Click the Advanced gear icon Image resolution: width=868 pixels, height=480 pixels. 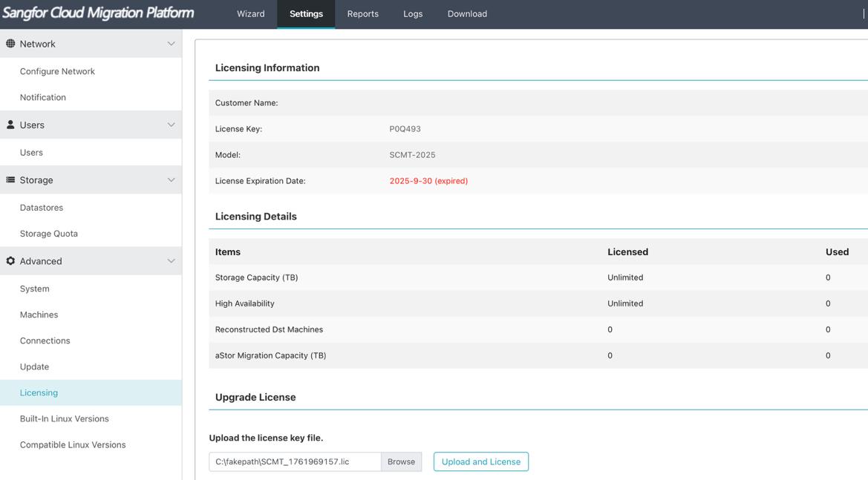point(10,260)
